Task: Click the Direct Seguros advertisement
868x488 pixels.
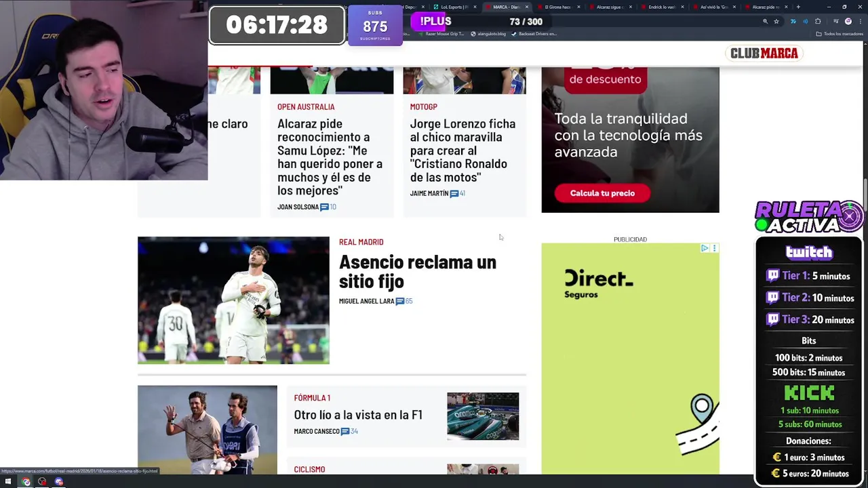Action: [x=630, y=359]
